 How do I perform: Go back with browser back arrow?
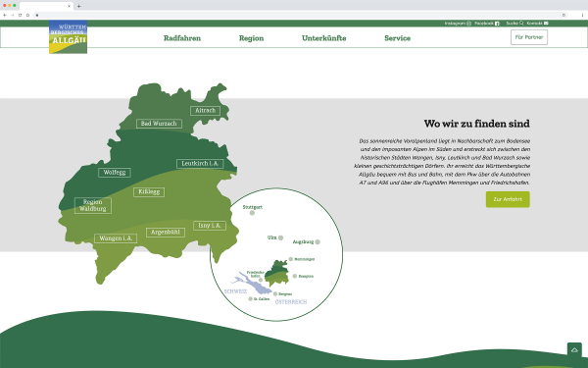(5, 15)
